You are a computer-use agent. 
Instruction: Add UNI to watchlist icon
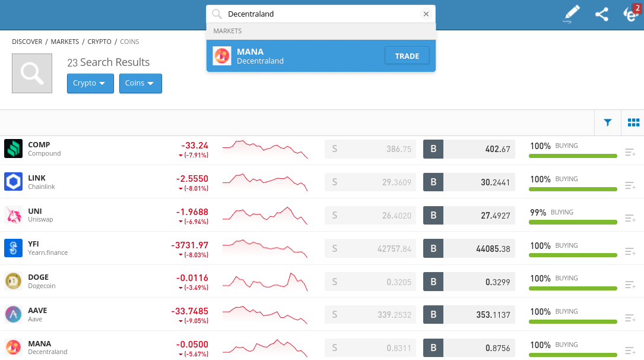(x=630, y=219)
